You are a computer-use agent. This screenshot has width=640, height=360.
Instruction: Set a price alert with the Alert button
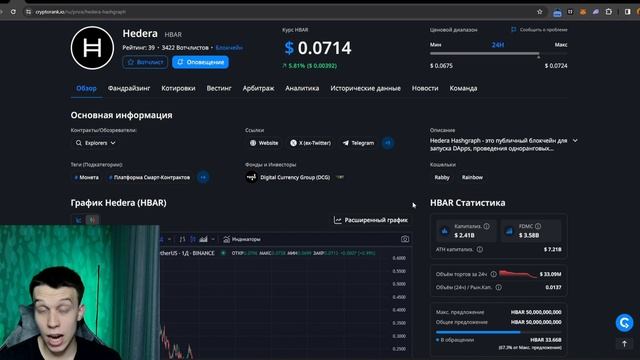click(x=200, y=62)
